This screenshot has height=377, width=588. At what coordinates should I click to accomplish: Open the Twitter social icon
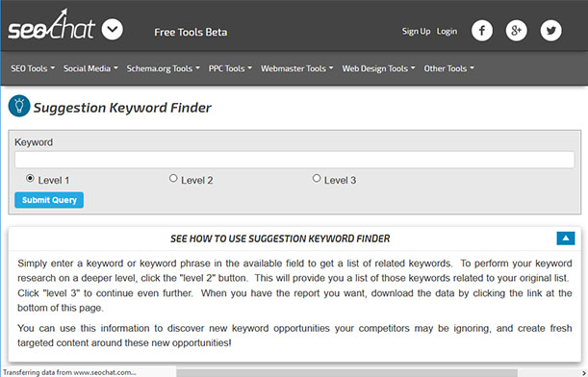click(x=550, y=31)
